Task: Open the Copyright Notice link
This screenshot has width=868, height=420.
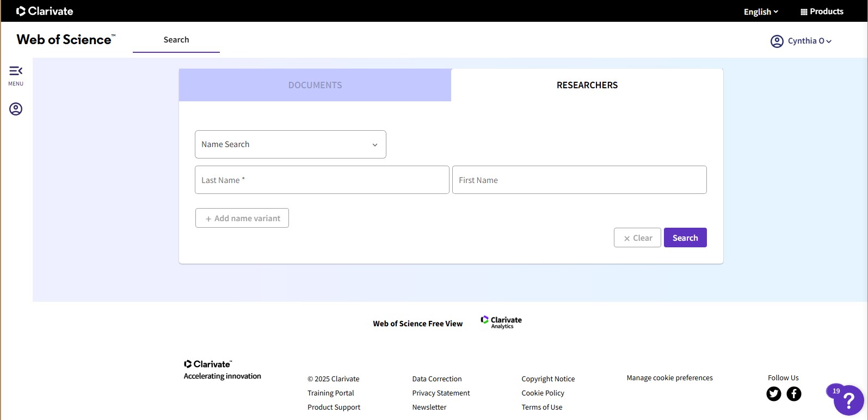Action: (548, 379)
